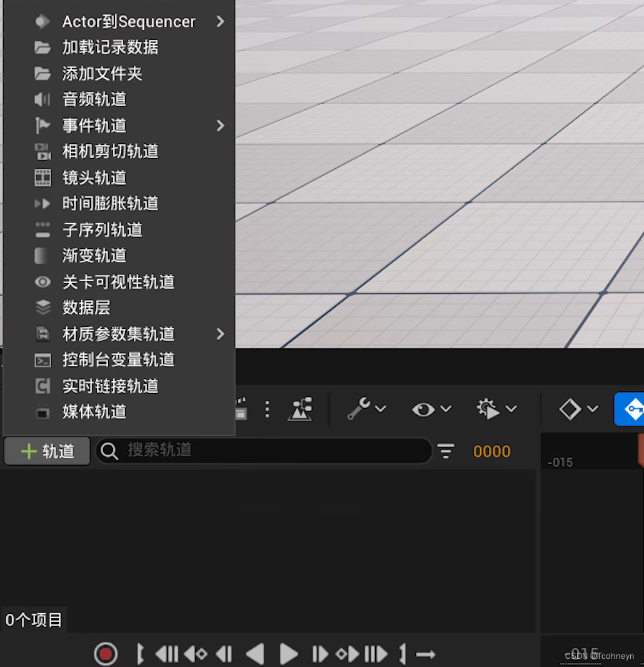Click the search magnifier in the track search field
Image resolution: width=644 pixels, height=667 pixels.
(x=109, y=451)
